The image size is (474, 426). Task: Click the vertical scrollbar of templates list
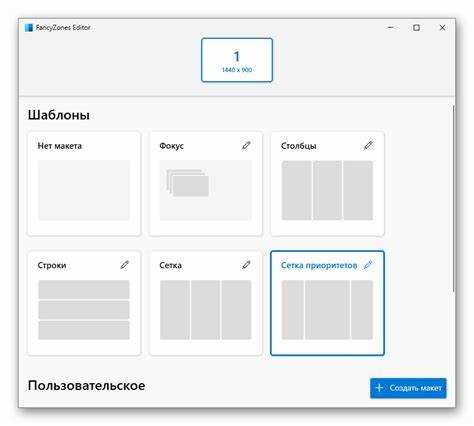(x=453, y=199)
